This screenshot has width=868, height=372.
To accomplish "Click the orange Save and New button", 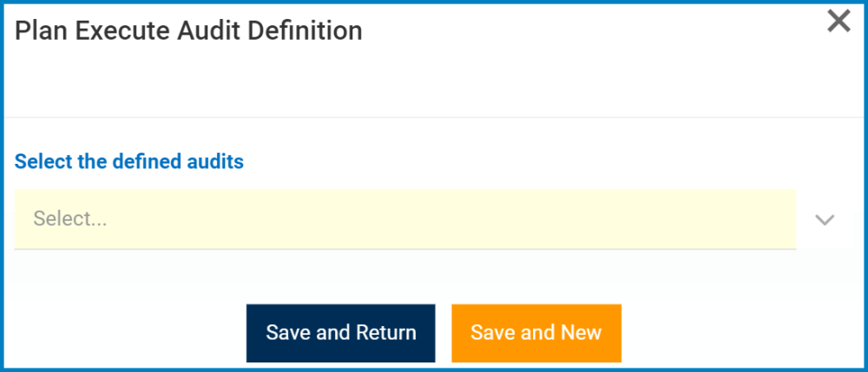I will [536, 333].
